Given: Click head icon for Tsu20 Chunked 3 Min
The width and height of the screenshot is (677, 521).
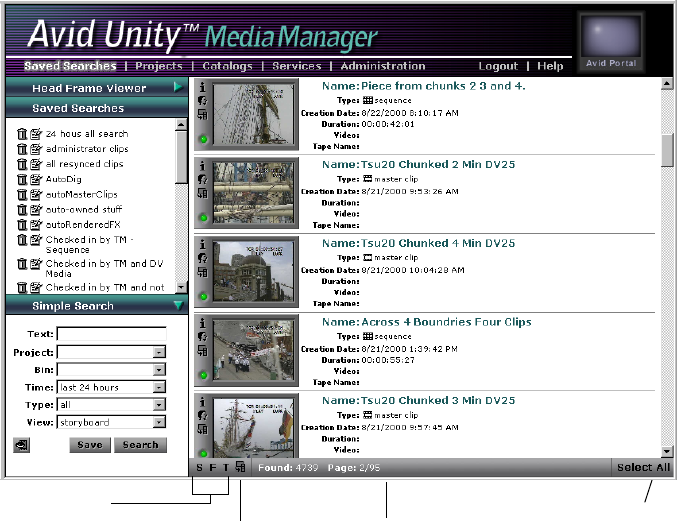Looking at the screenshot, I should [x=202, y=415].
